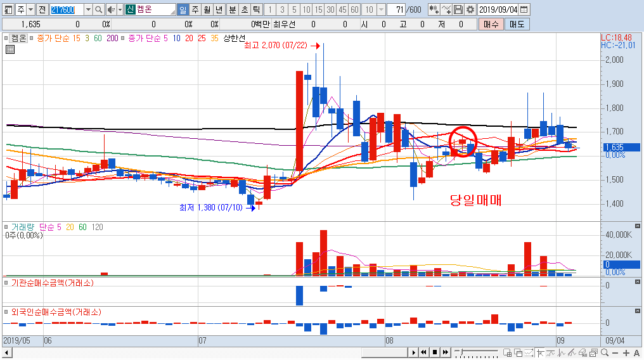This screenshot has width=644, height=360.
Task: Click the overlapping windows layout icon
Action: 518,352
